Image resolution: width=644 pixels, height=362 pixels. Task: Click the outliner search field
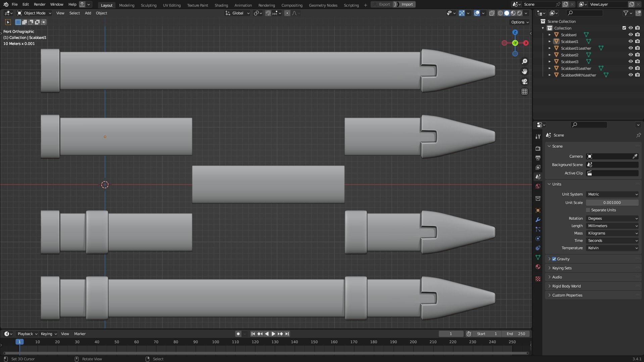tap(584, 13)
